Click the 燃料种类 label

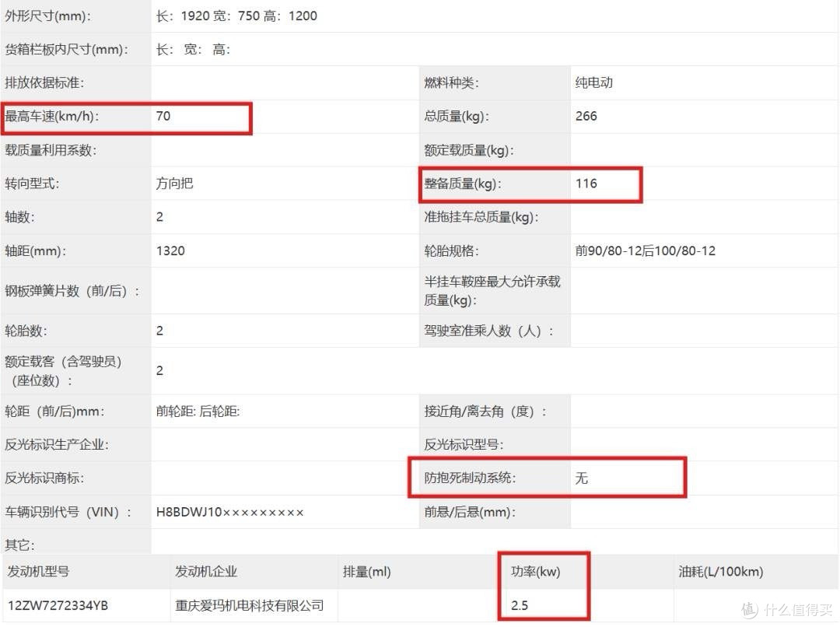pos(451,82)
